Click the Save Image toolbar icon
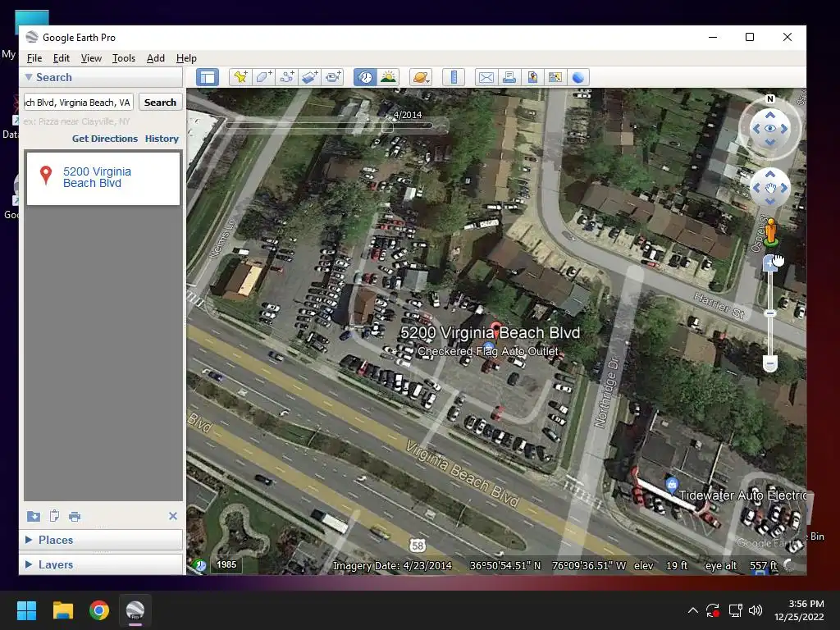This screenshot has height=630, width=840. pos(532,77)
